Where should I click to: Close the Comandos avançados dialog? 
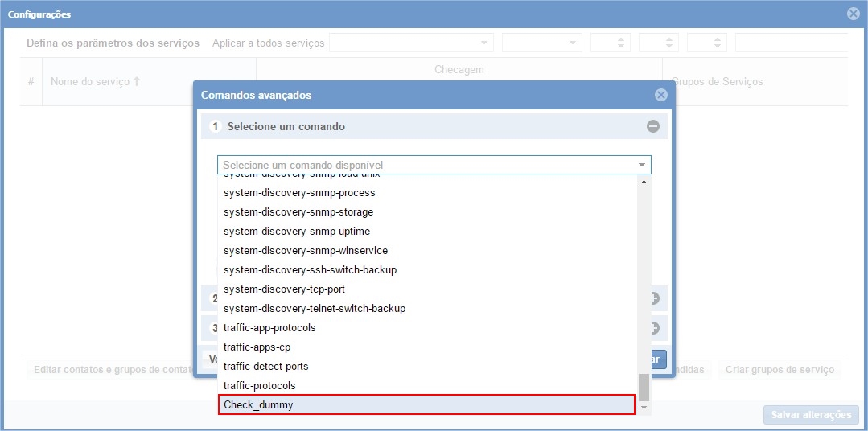pos(660,95)
